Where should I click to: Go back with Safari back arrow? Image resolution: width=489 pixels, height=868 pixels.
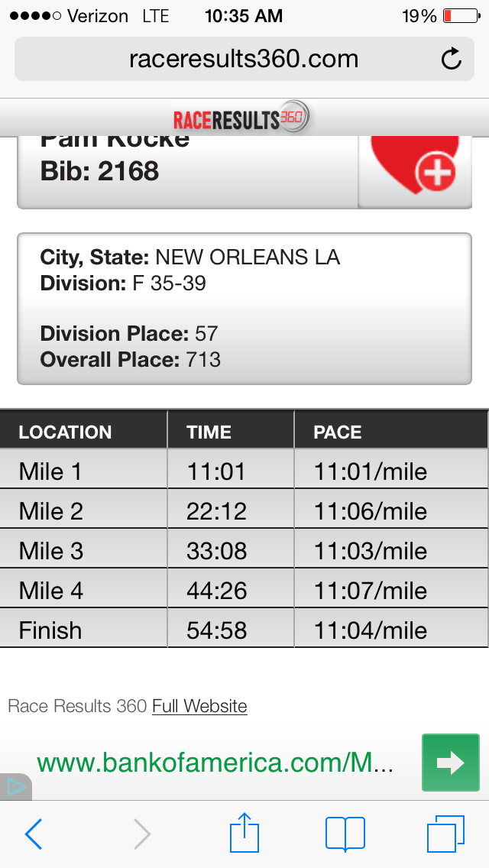(34, 834)
